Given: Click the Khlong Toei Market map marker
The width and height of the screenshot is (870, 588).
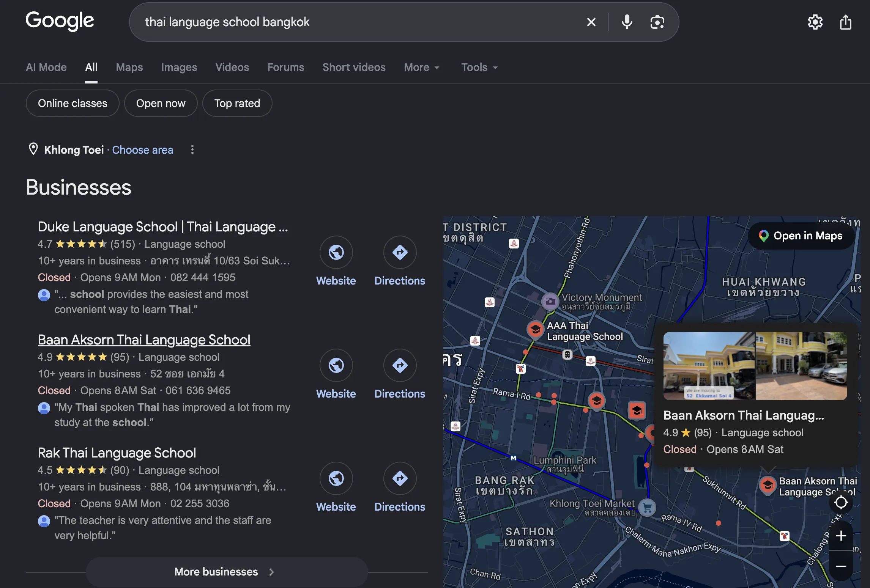Looking at the screenshot, I should pyautogui.click(x=648, y=508).
